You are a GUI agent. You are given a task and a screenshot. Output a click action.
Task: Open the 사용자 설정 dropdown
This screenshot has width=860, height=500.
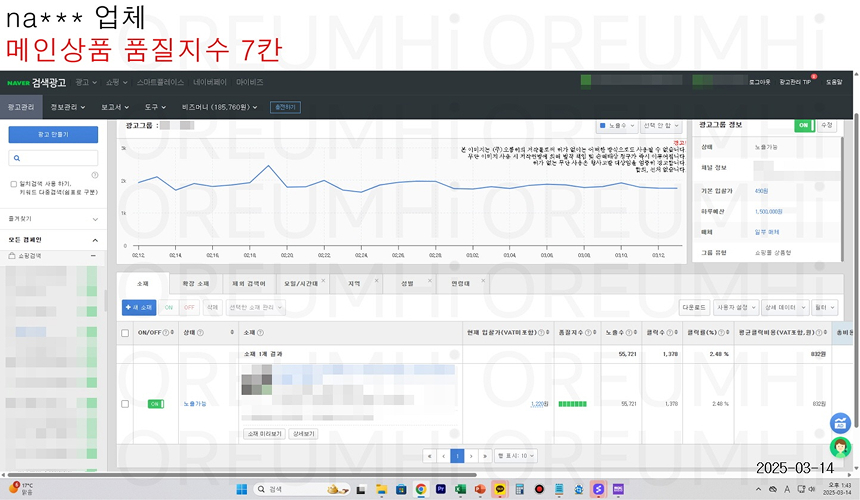tap(736, 308)
